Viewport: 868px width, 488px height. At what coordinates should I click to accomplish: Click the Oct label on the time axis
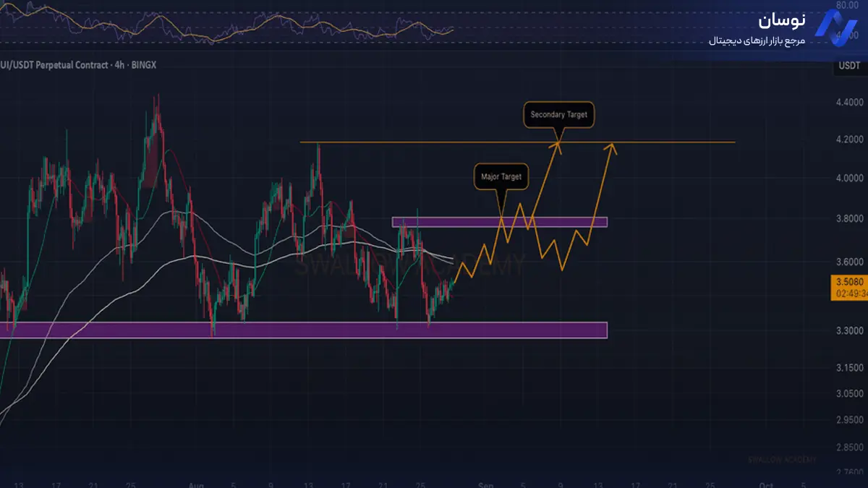766,485
